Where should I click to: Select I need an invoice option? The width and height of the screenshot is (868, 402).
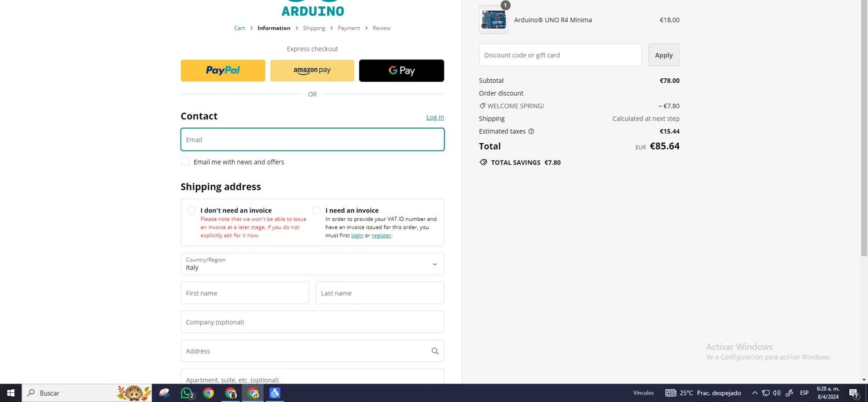click(x=317, y=210)
